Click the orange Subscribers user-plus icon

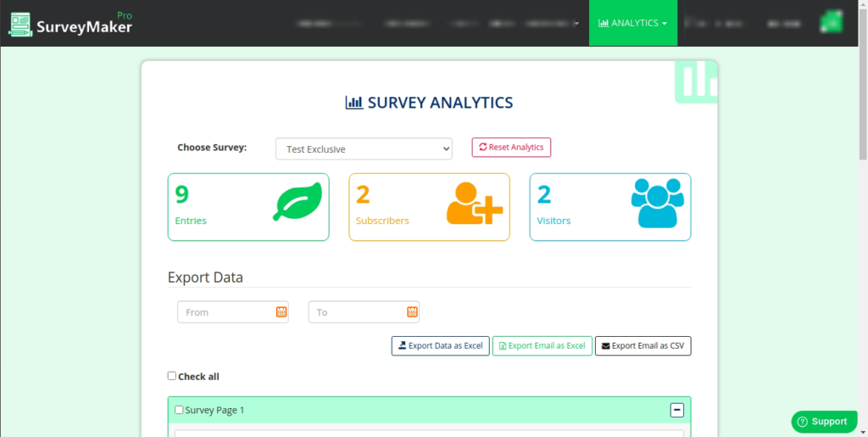[x=475, y=204]
